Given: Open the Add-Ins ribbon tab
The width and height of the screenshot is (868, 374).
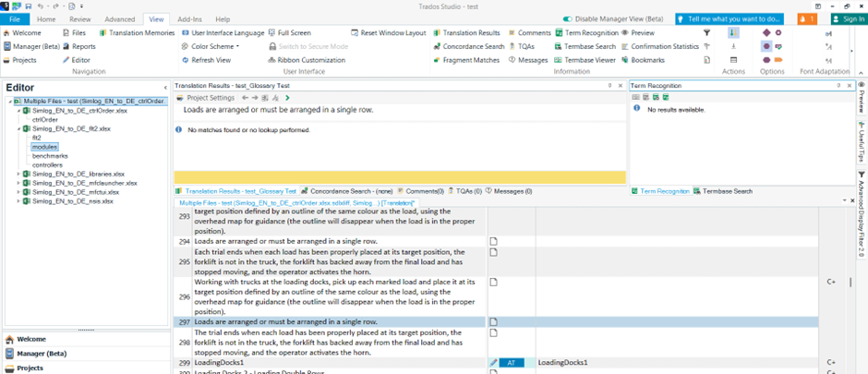Looking at the screenshot, I should pos(189,18).
